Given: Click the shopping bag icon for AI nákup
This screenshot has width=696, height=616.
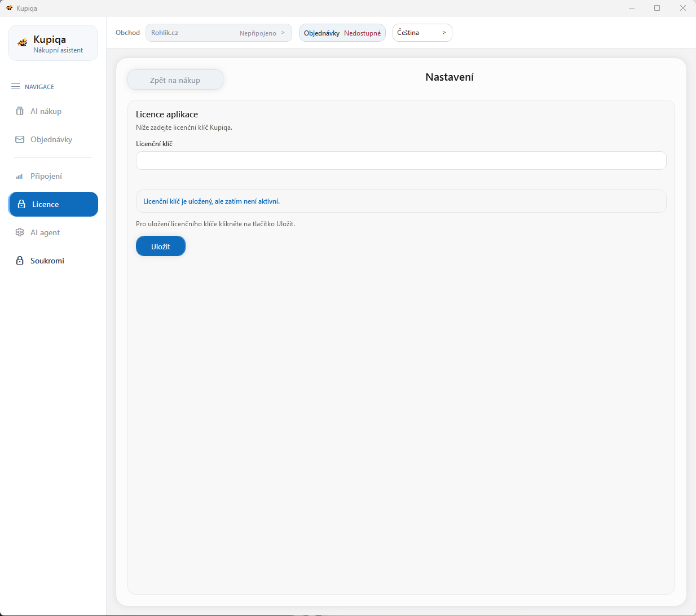Looking at the screenshot, I should pos(20,111).
